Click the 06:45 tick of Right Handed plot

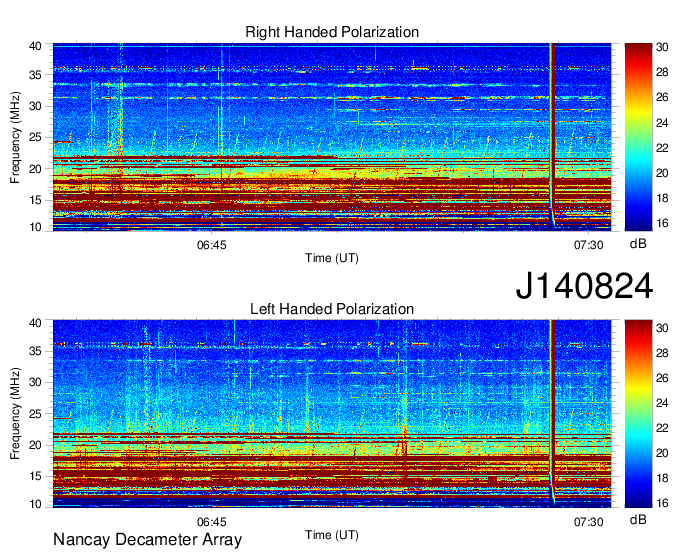click(212, 245)
